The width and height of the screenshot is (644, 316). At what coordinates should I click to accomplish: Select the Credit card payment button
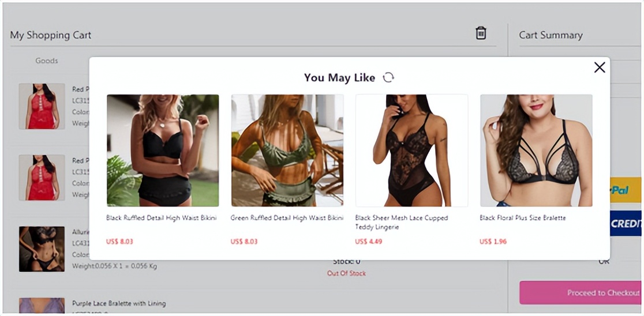pos(626,223)
